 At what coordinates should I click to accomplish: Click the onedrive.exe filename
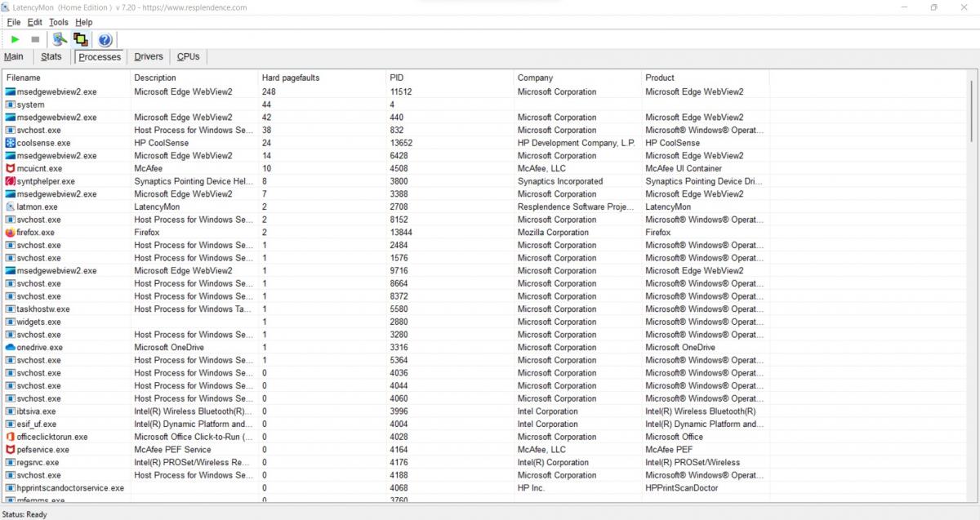click(x=39, y=348)
